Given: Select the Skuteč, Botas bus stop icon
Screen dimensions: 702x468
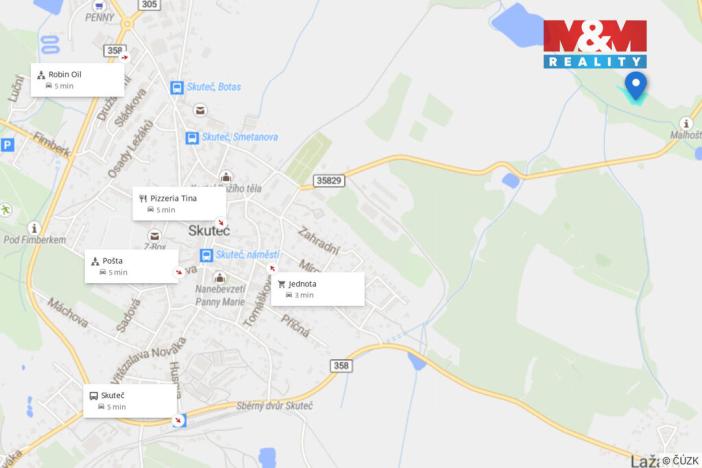Looking at the screenshot, I should (x=177, y=87).
